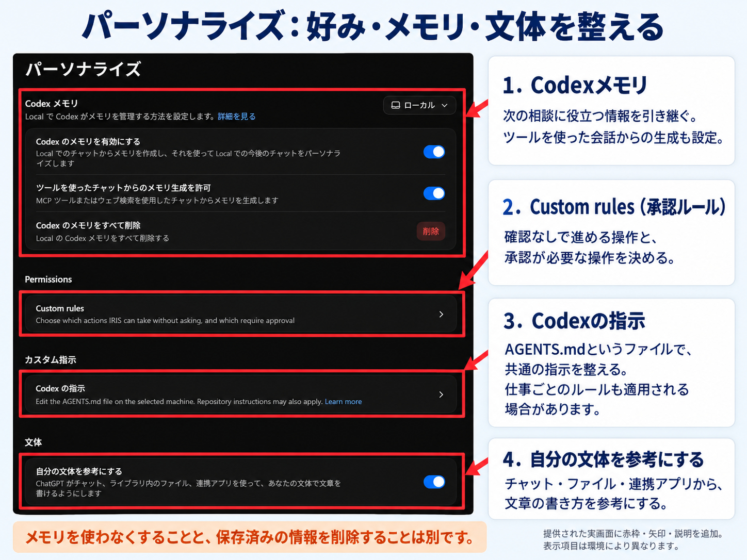Screen dimensions: 747x560
Task: Open the ローカル machine dropdown
Action: point(419,105)
